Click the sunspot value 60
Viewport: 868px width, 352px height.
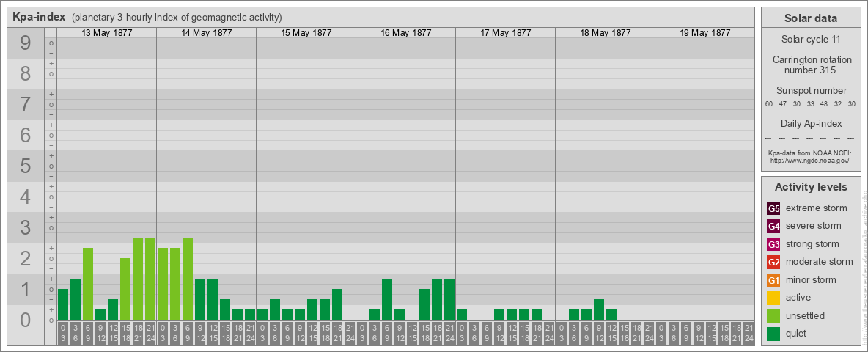(769, 104)
